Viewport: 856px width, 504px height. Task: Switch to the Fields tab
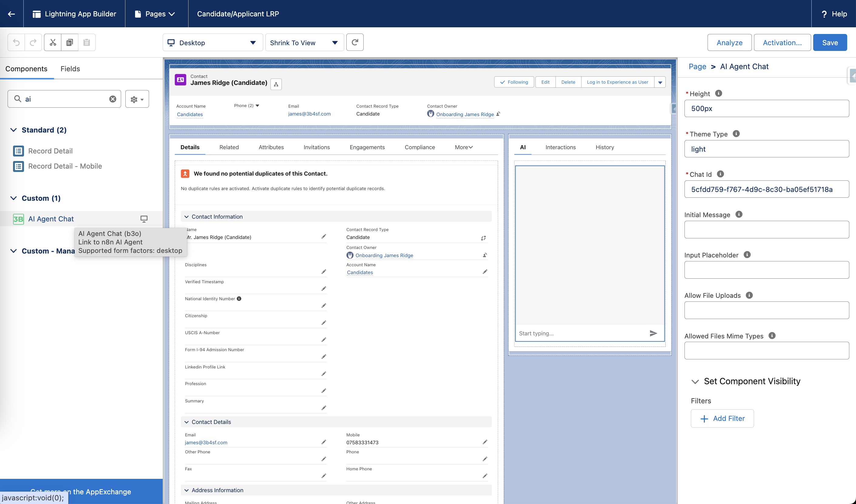(70, 69)
